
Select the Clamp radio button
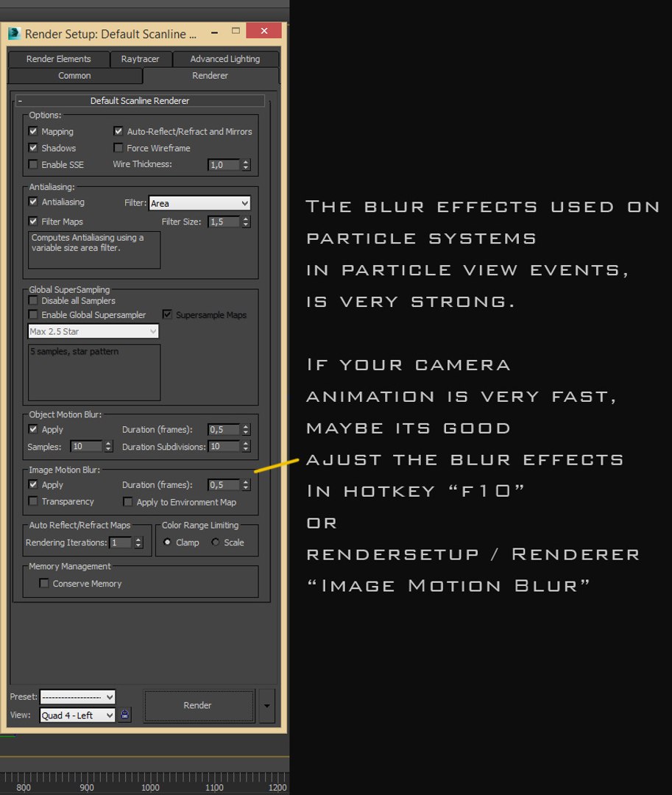point(167,542)
